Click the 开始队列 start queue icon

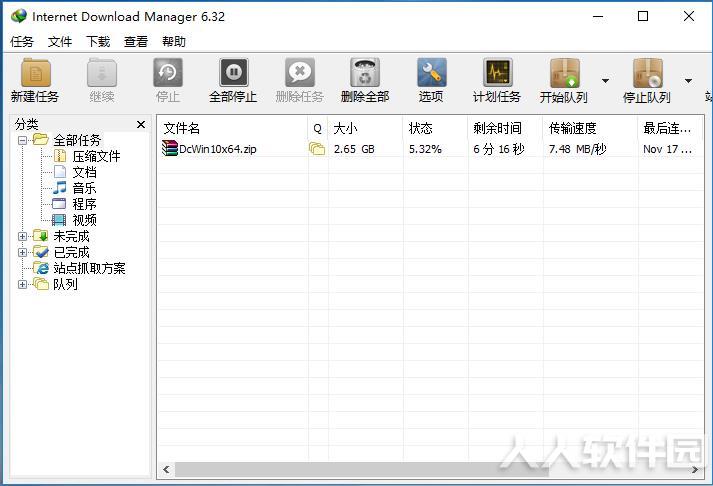564,72
